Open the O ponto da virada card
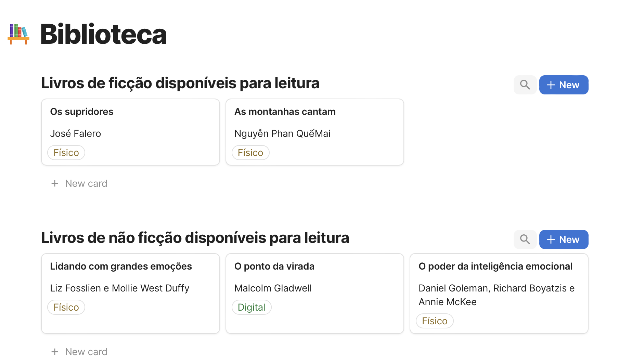 pyautogui.click(x=315, y=294)
